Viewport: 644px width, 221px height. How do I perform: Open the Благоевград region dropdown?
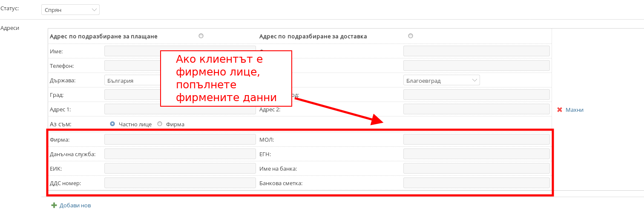coord(441,80)
